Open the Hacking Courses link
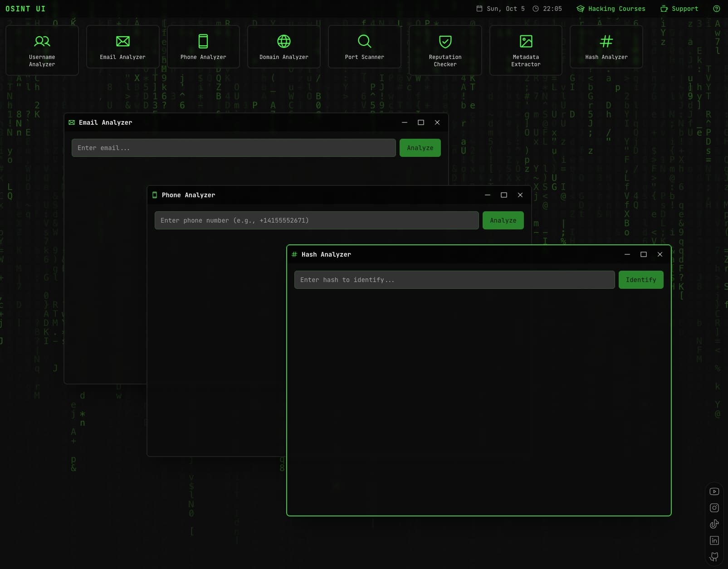 coord(611,9)
